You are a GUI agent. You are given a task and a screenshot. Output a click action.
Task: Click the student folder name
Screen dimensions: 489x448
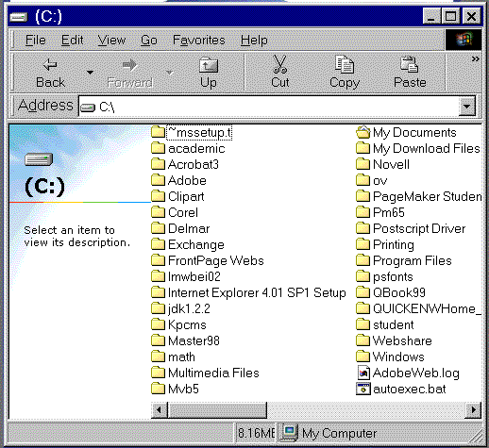pyautogui.click(x=394, y=324)
